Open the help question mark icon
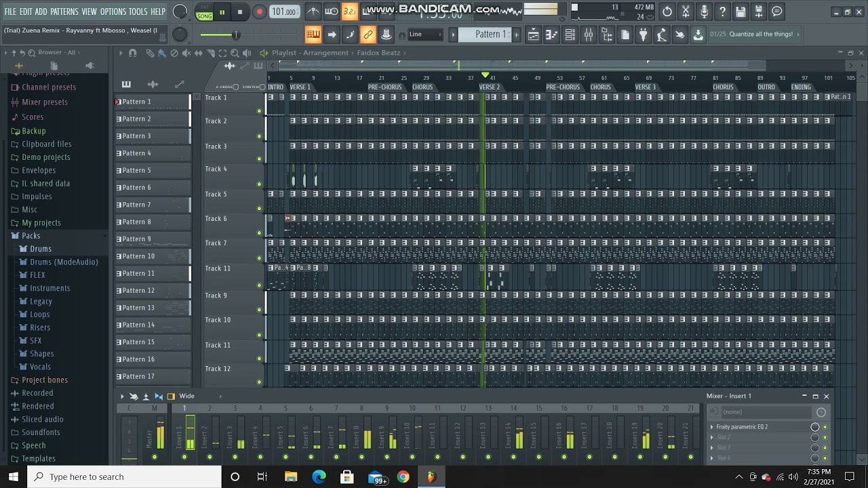 [x=722, y=12]
